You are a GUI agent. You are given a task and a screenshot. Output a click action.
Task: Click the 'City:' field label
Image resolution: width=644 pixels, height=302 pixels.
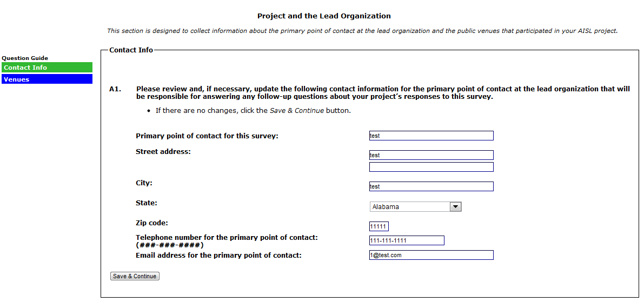tap(144, 183)
